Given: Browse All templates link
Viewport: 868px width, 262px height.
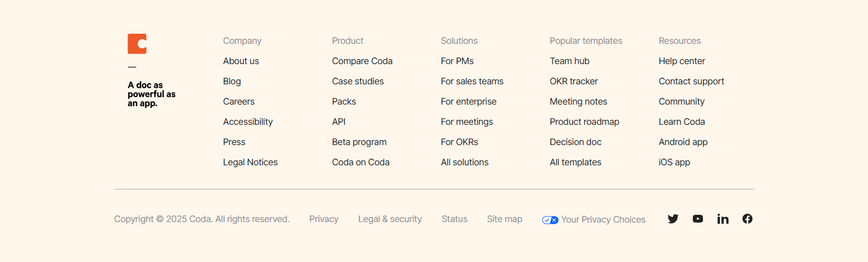Looking at the screenshot, I should [x=576, y=162].
